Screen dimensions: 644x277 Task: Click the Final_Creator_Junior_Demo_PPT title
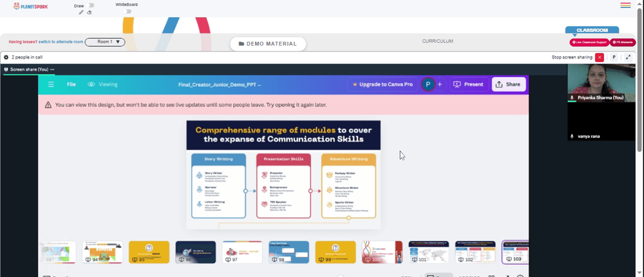tap(220, 84)
